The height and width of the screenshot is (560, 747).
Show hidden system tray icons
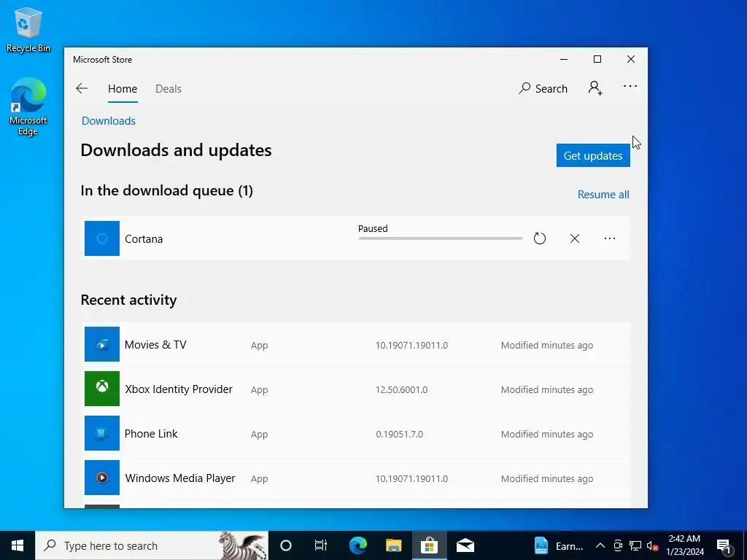[600, 545]
